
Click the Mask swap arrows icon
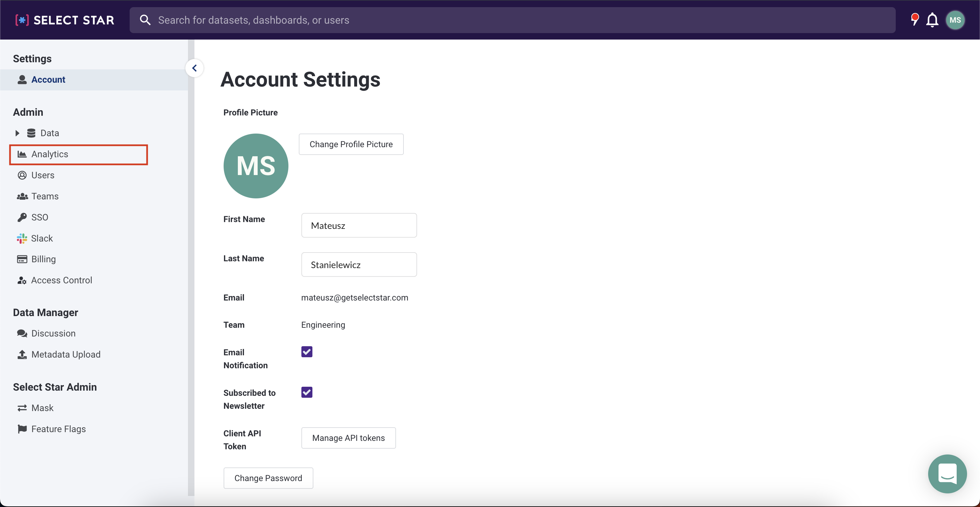click(x=22, y=408)
